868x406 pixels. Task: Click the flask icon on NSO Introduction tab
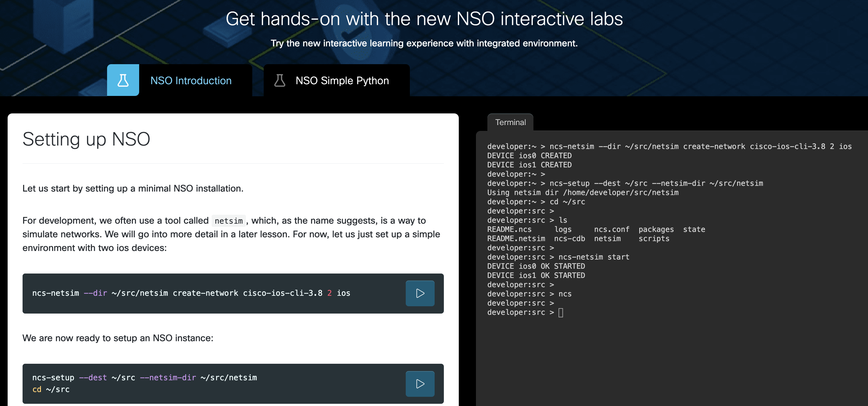123,80
